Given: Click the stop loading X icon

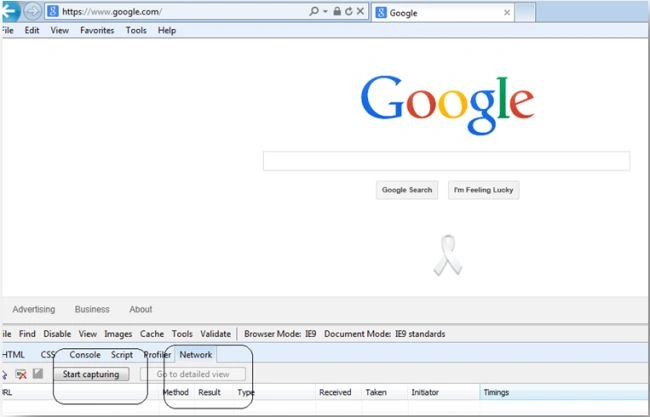Looking at the screenshot, I should point(360,11).
